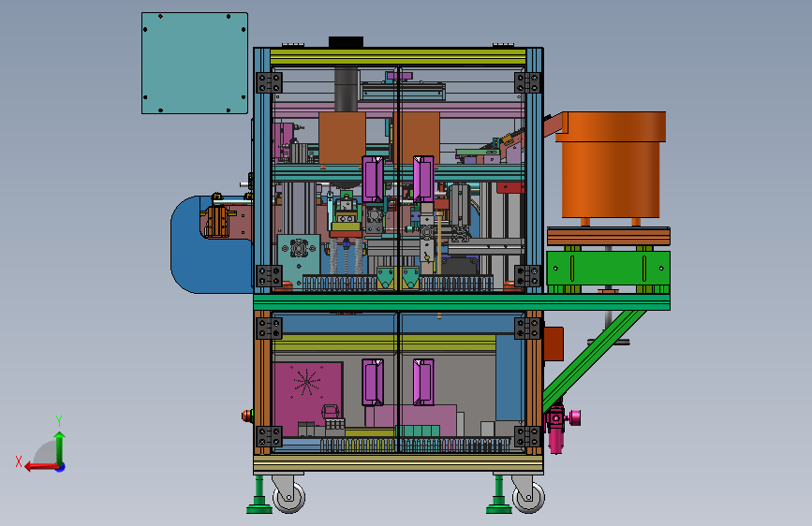Viewport: 812px width, 526px height.
Task: Pick the right green leveling foot
Action: 498,495
